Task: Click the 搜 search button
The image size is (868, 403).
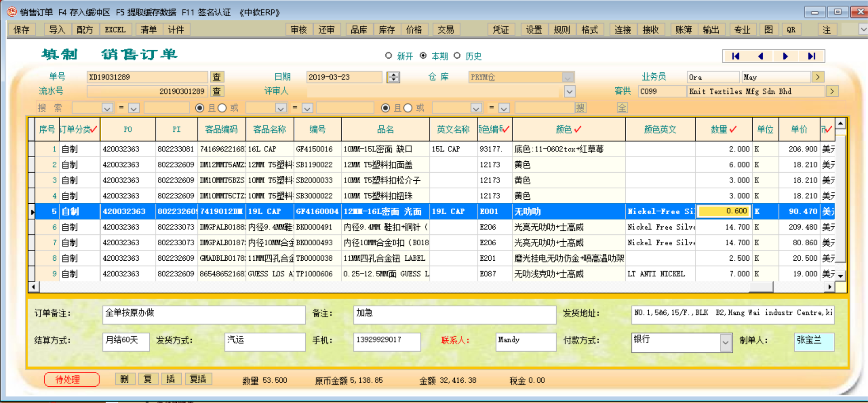Action: pos(580,108)
